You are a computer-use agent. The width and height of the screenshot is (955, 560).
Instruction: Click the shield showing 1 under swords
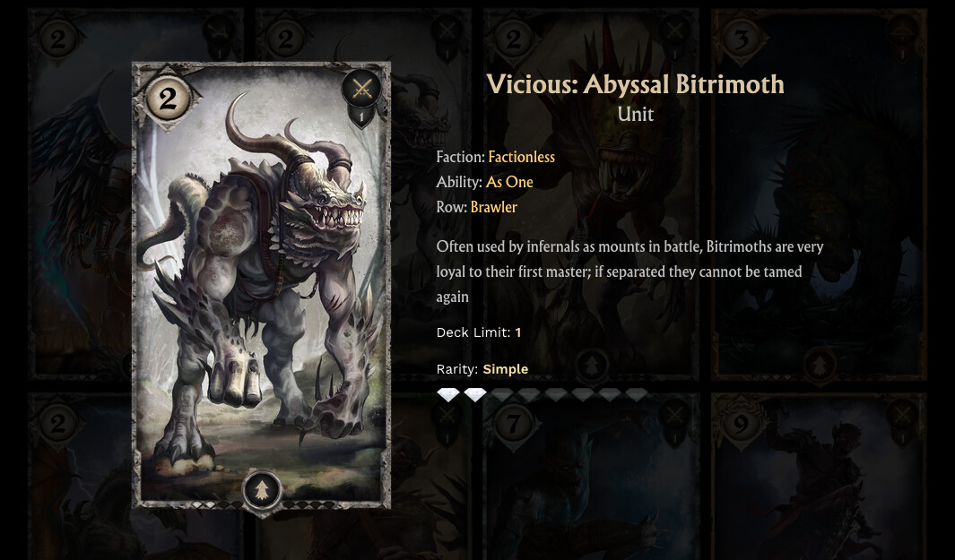pos(361,116)
